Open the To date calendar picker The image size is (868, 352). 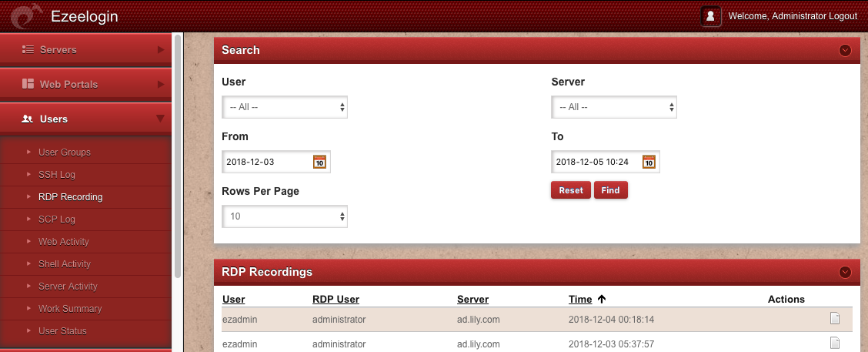(649, 162)
